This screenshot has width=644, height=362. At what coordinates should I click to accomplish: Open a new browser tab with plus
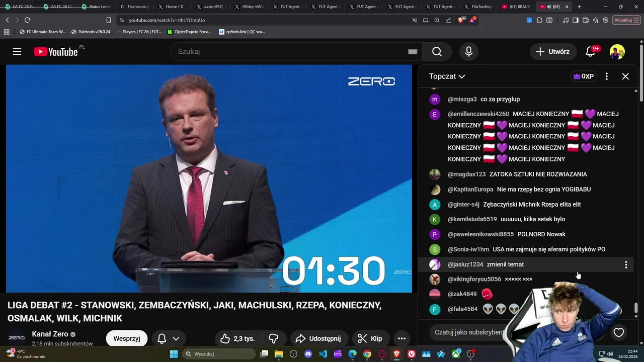[x=579, y=7]
